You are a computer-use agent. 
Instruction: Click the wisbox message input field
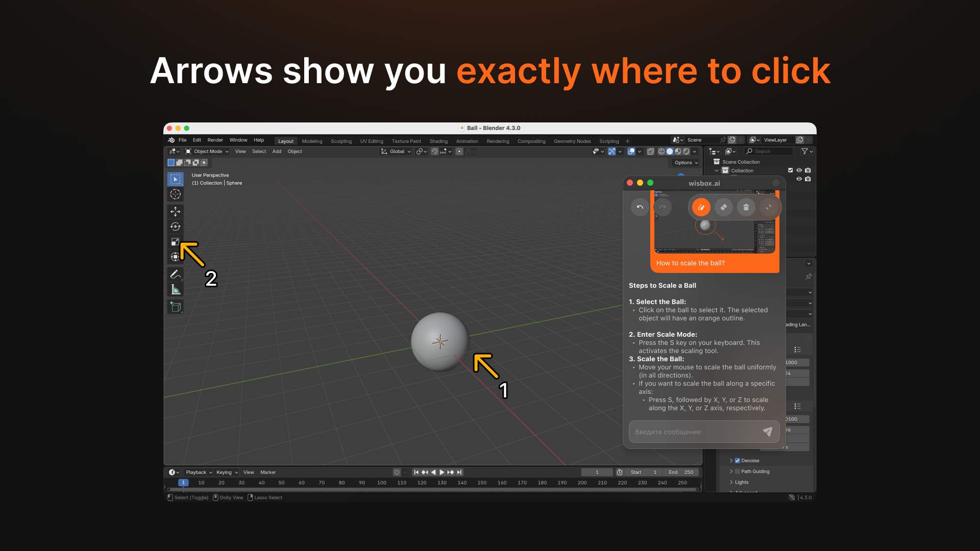coord(694,432)
